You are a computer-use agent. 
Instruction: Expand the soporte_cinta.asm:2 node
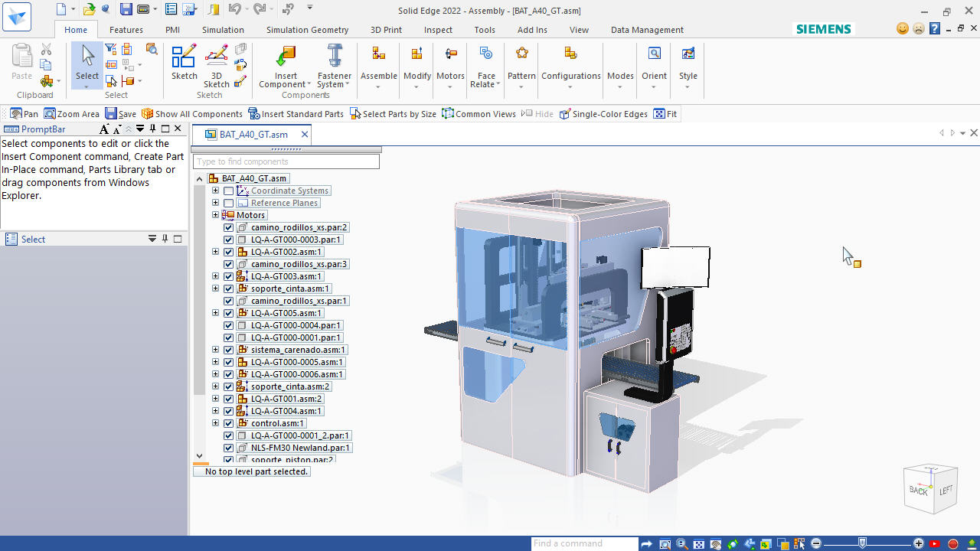coord(215,386)
